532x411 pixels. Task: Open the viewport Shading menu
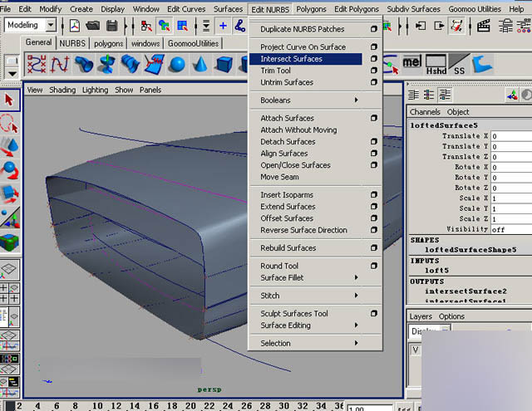pyautogui.click(x=62, y=90)
